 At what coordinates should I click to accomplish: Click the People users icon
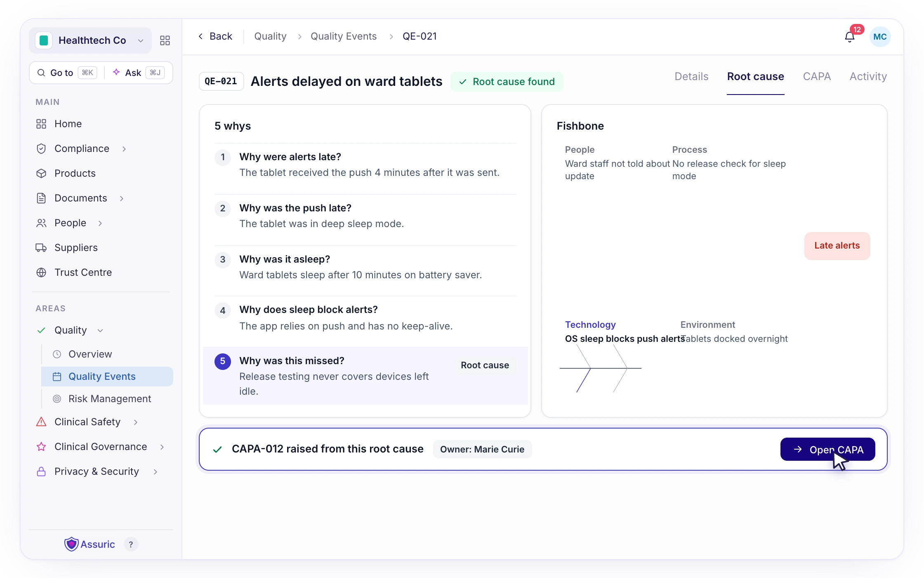click(41, 223)
